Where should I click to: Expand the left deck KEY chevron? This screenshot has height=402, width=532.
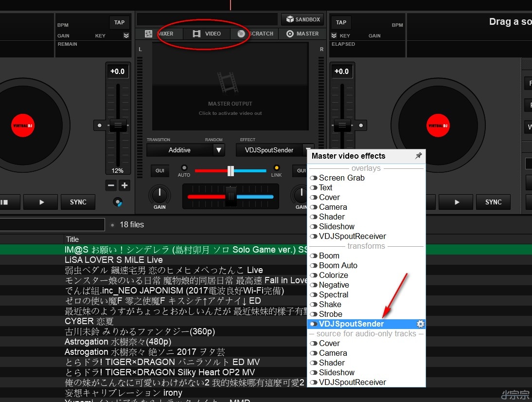coord(126,36)
